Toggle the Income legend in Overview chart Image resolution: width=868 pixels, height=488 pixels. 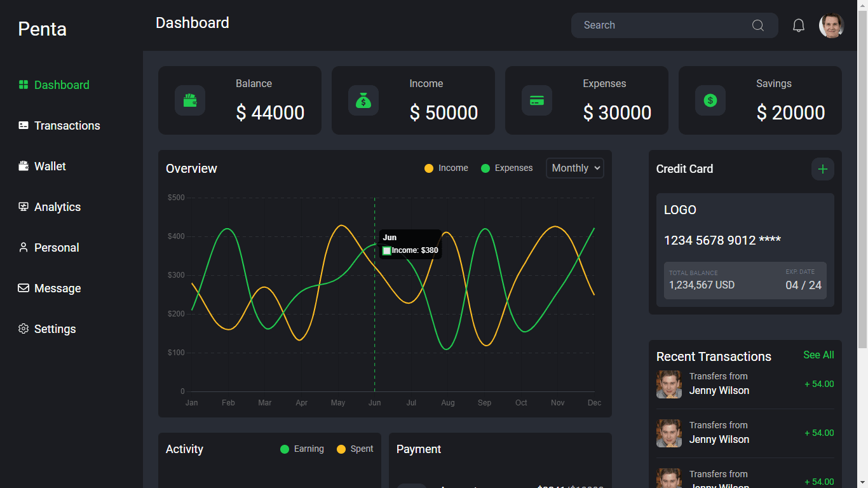click(446, 168)
